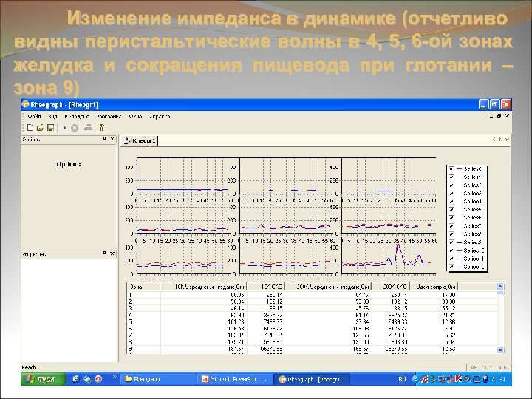Show hidden tray icons with blue arrow
532x399 pixels.
click(415, 379)
